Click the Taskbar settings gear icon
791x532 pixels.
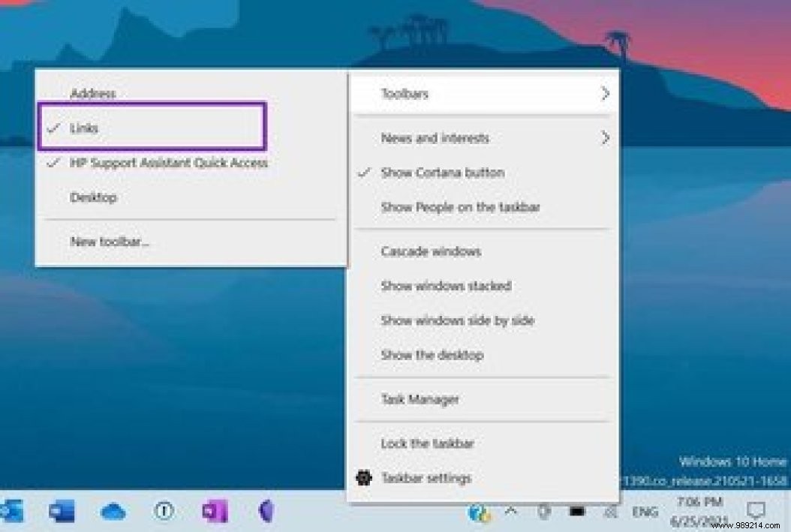click(363, 478)
